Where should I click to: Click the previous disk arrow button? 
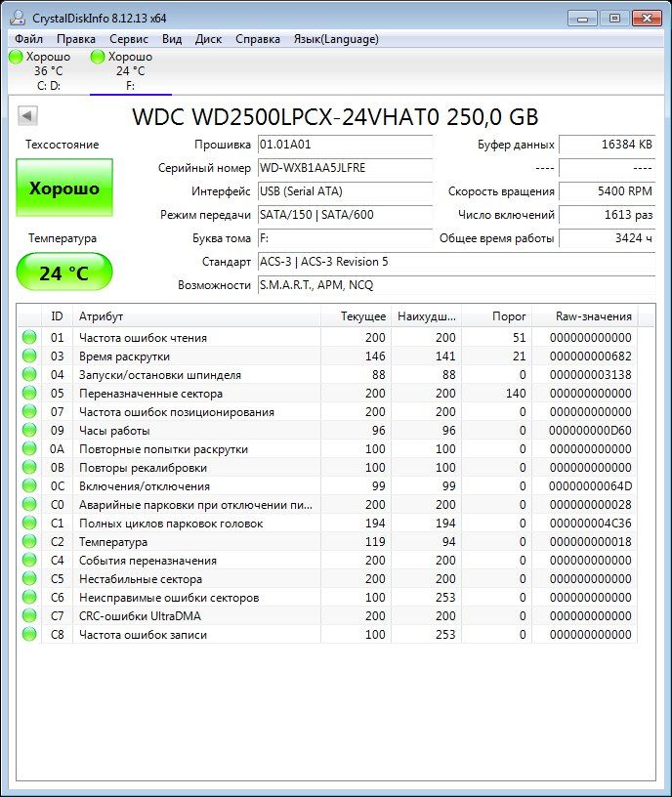pyautogui.click(x=27, y=116)
